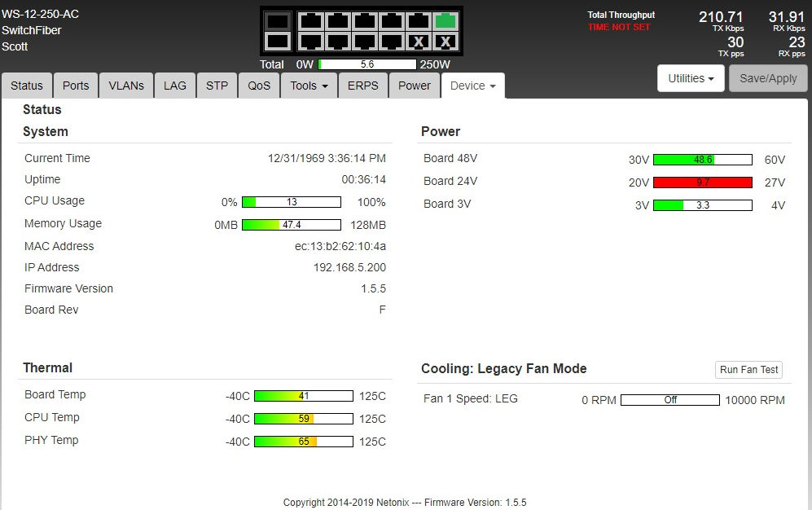This screenshot has height=510, width=812.
Task: Click the left X-marked port in bottom row
Action: tap(418, 42)
